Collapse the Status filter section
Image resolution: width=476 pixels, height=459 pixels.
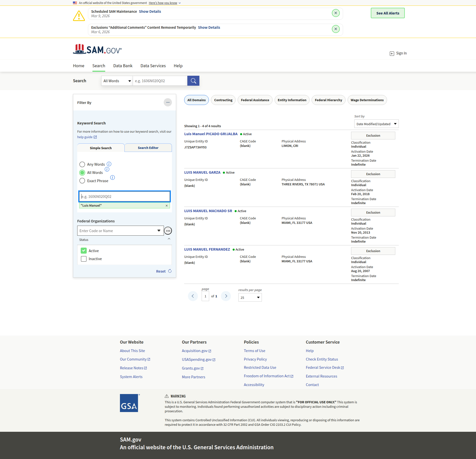(x=169, y=239)
